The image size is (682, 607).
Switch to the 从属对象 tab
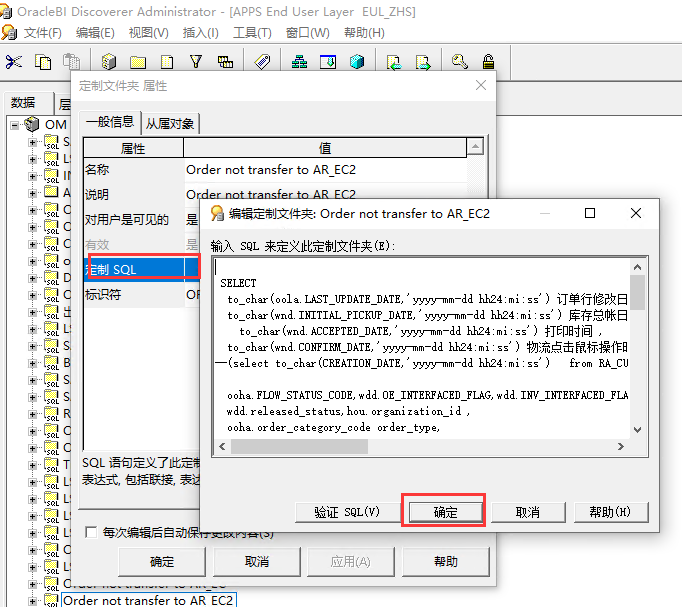point(171,123)
